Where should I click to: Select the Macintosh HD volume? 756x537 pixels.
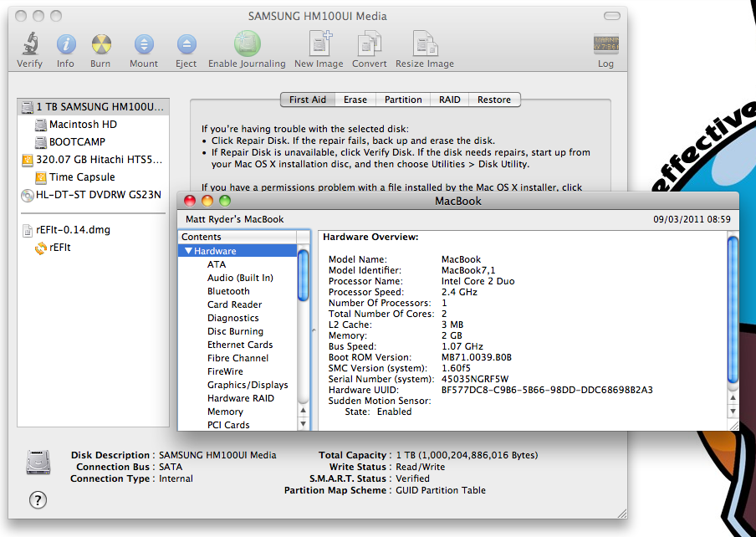(x=94, y=125)
